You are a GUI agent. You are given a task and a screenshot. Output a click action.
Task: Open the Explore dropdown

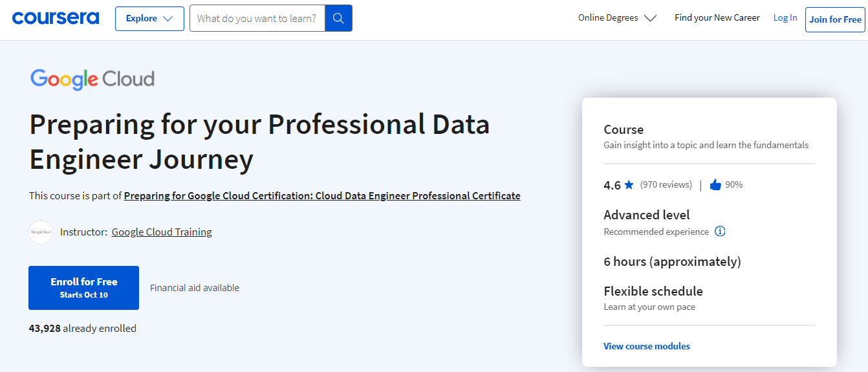[149, 19]
